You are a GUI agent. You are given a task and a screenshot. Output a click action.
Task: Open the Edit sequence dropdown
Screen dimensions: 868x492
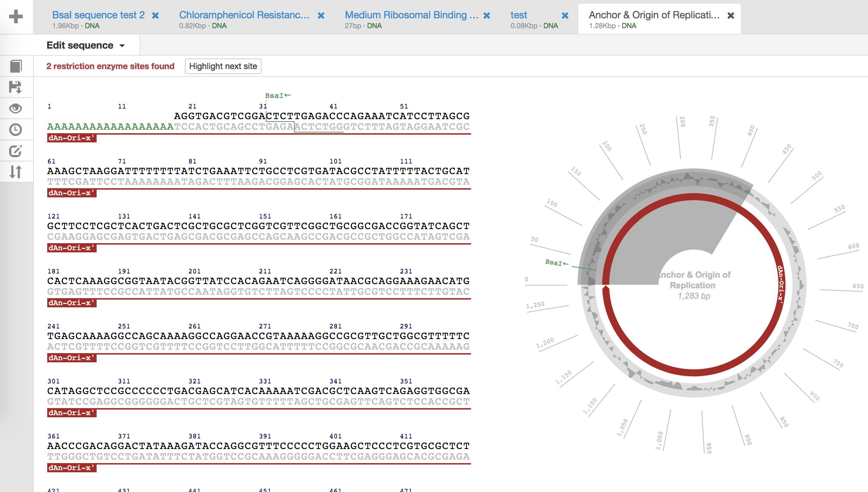tap(86, 45)
